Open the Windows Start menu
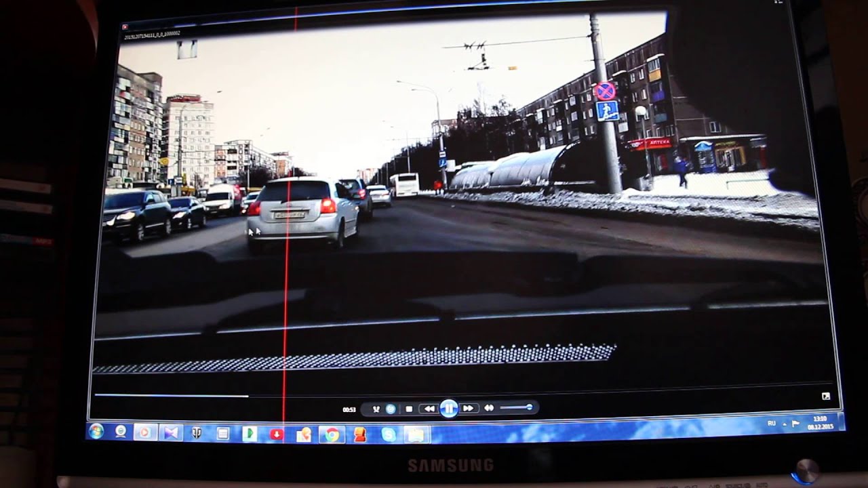Screen dimensions: 868x488 tap(96, 431)
